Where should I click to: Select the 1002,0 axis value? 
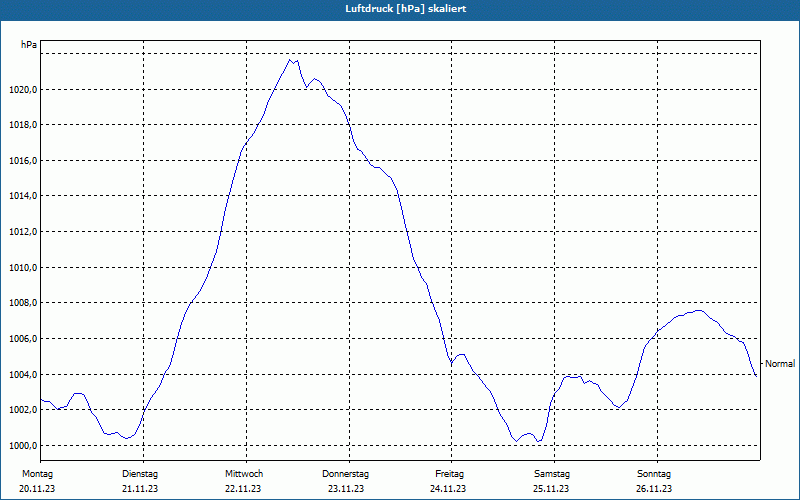pyautogui.click(x=23, y=410)
